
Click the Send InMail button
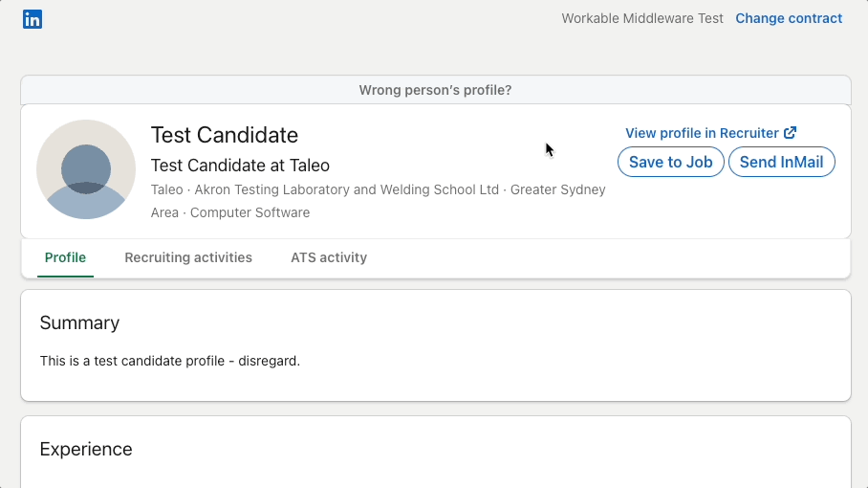(781, 162)
